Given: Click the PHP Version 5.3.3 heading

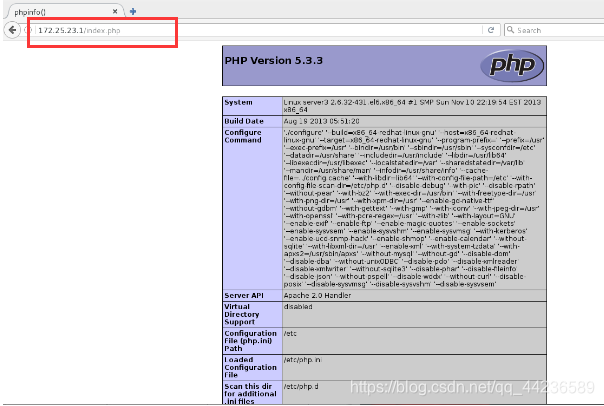Looking at the screenshot, I should point(273,60).
